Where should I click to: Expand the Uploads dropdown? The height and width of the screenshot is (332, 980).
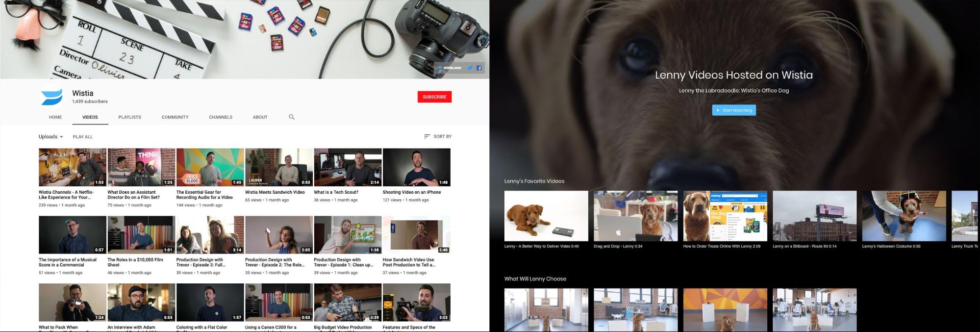pyautogui.click(x=51, y=137)
